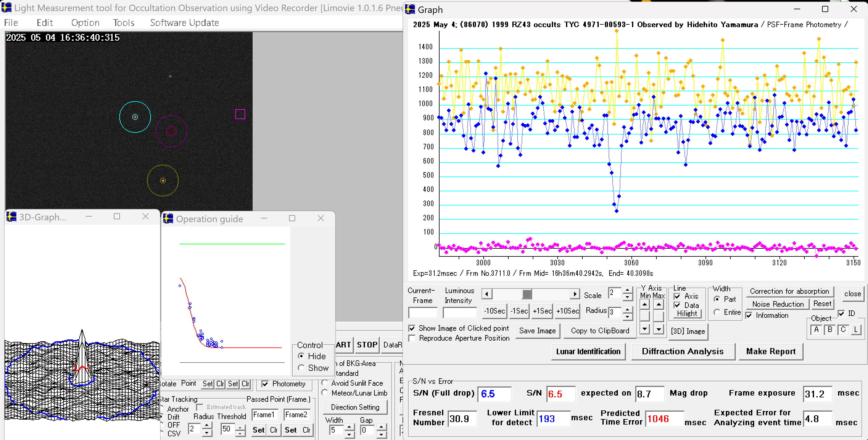Open the Tools menu

pyautogui.click(x=123, y=23)
